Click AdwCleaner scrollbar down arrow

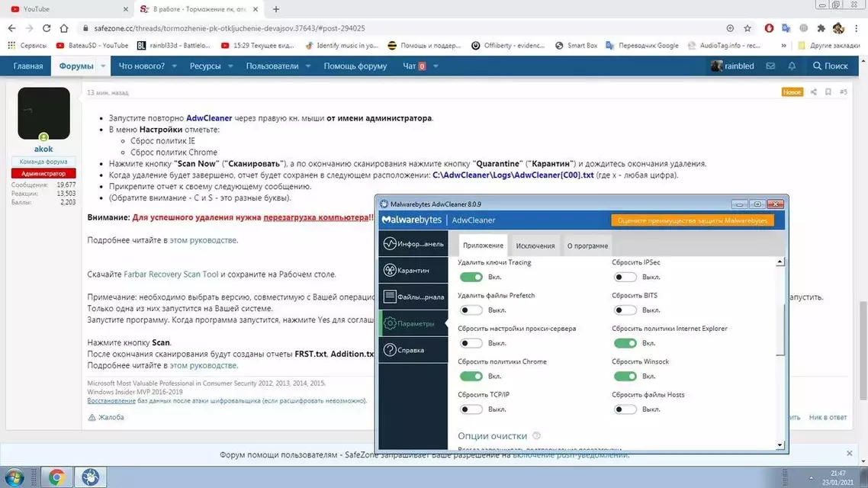click(780, 445)
